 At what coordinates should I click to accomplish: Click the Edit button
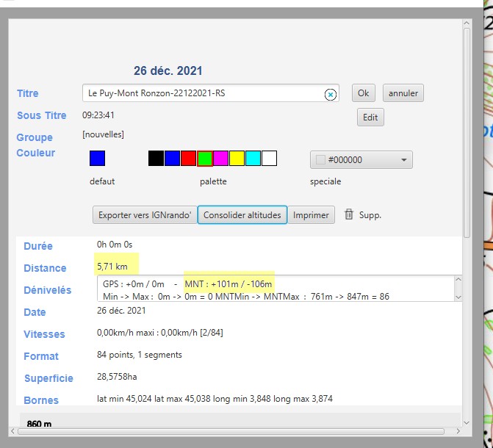(x=370, y=118)
